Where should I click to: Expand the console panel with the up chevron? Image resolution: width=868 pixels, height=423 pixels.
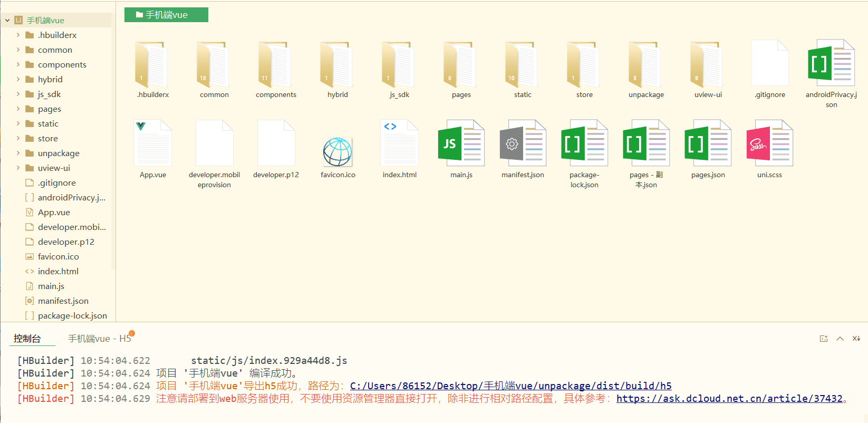tap(840, 339)
